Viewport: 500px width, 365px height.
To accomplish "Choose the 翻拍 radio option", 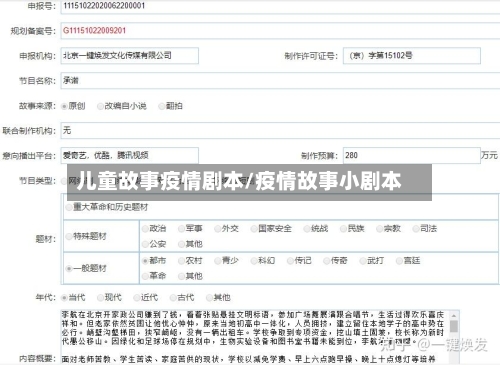I will pyautogui.click(x=161, y=107).
